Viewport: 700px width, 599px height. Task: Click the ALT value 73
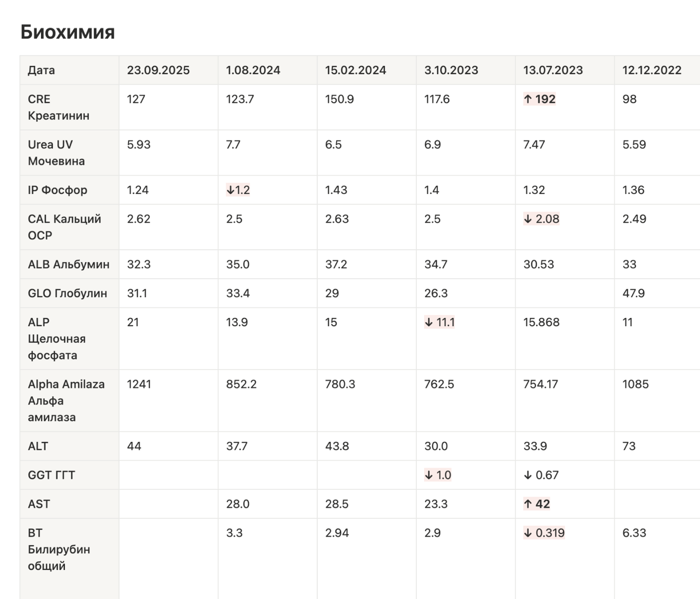[629, 446]
